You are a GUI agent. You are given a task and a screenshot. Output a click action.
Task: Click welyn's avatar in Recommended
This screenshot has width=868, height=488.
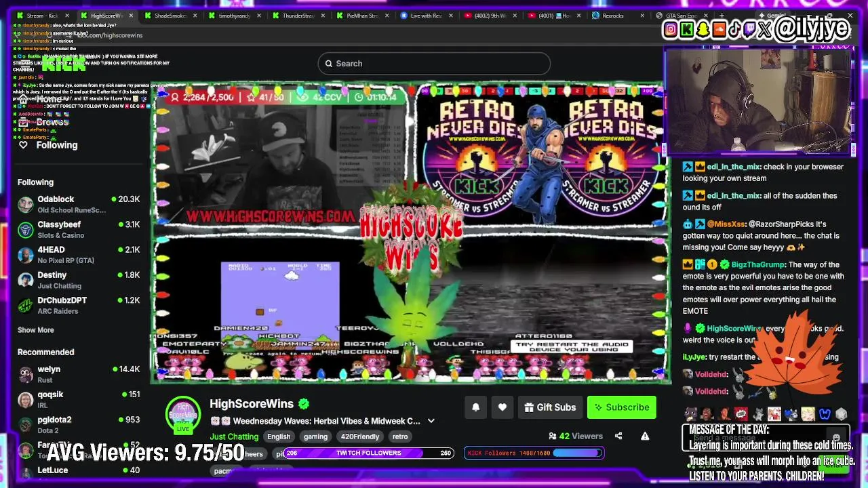(26, 375)
